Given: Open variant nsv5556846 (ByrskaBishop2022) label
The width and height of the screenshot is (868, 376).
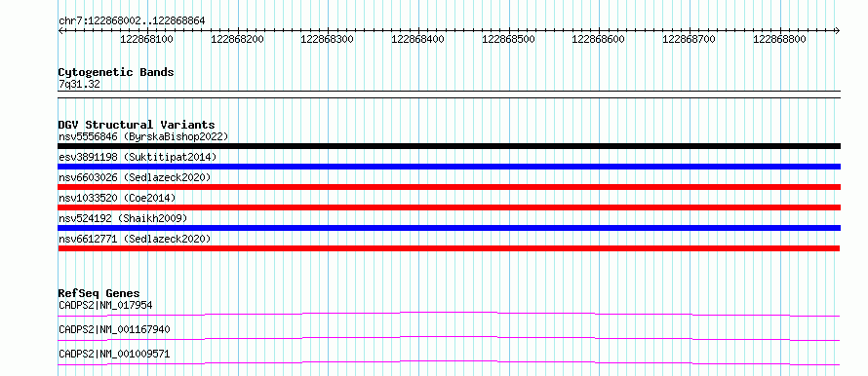Looking at the screenshot, I should click(x=143, y=136).
